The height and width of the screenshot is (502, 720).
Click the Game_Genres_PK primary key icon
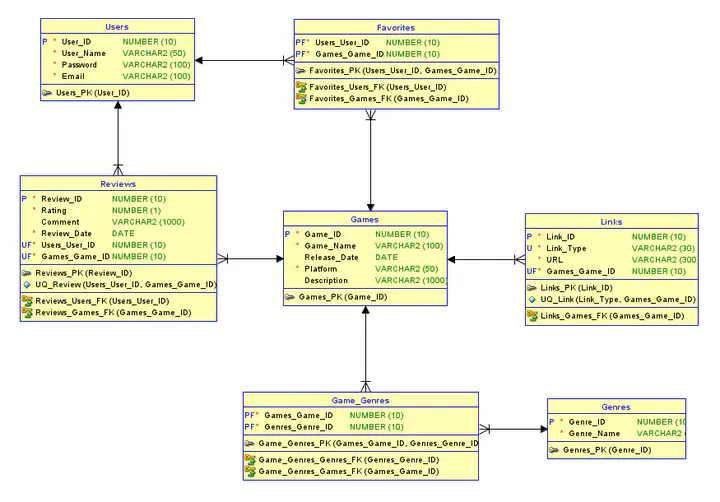(249, 443)
